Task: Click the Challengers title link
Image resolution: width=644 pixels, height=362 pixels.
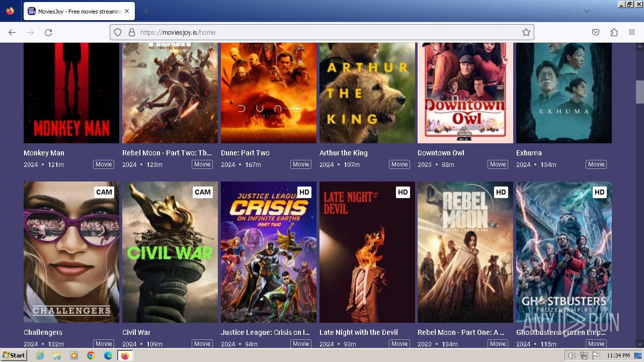Action: [43, 332]
